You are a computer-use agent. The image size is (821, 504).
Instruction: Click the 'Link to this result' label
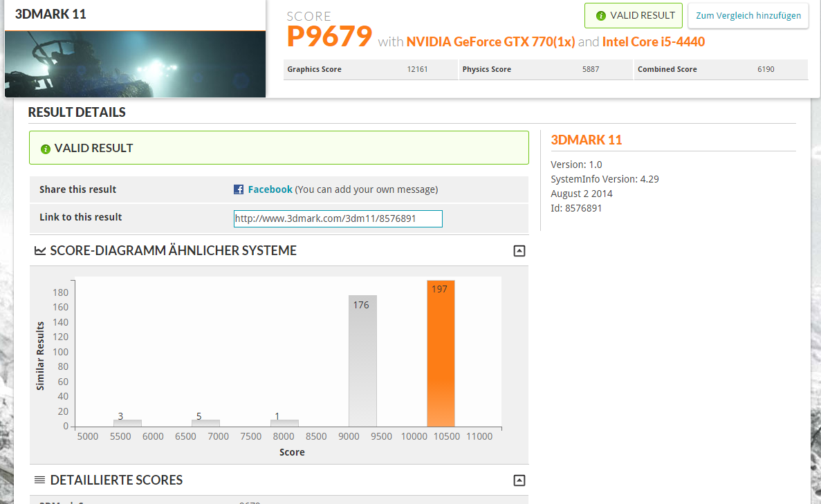click(x=81, y=217)
